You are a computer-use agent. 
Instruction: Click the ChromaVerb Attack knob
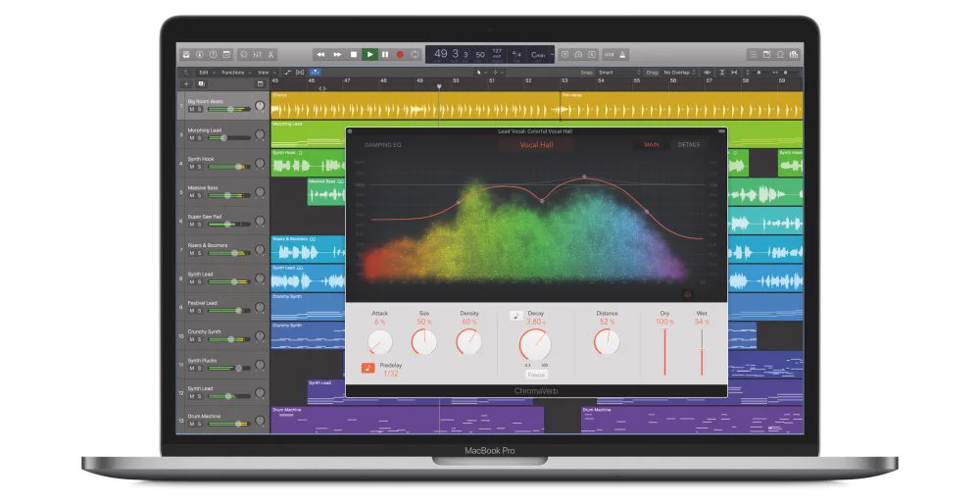pos(379,341)
